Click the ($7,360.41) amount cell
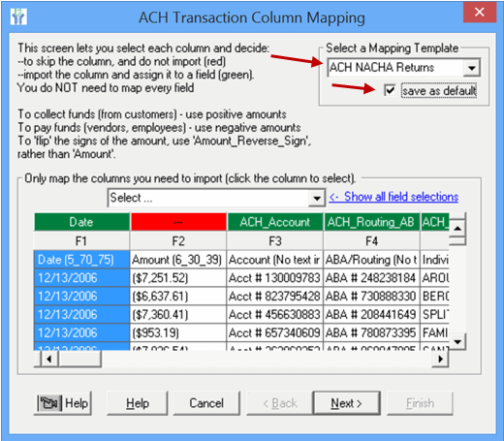The image size is (504, 441). click(178, 315)
